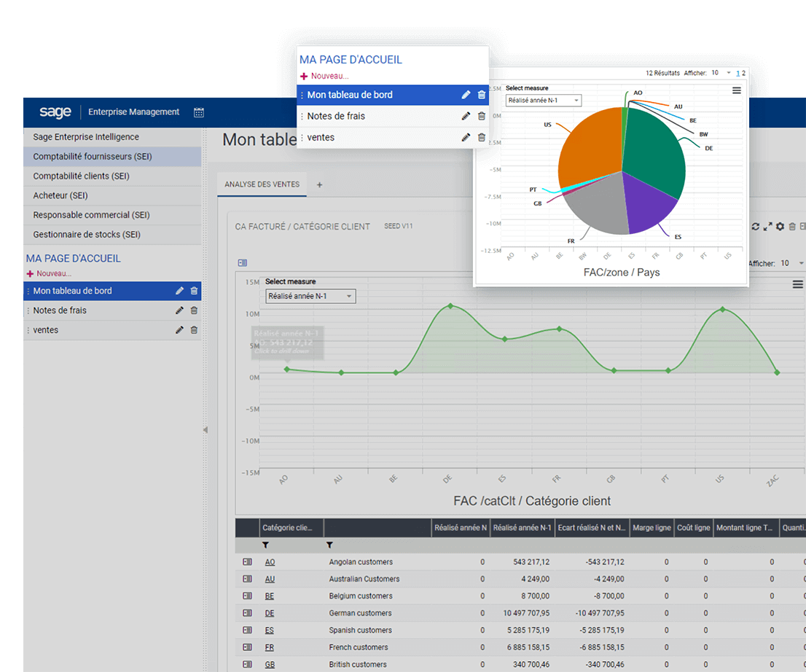806x672 pixels.
Task: Select 'Comptabilité clients (SEI)' in the sidebar
Action: [x=81, y=176]
